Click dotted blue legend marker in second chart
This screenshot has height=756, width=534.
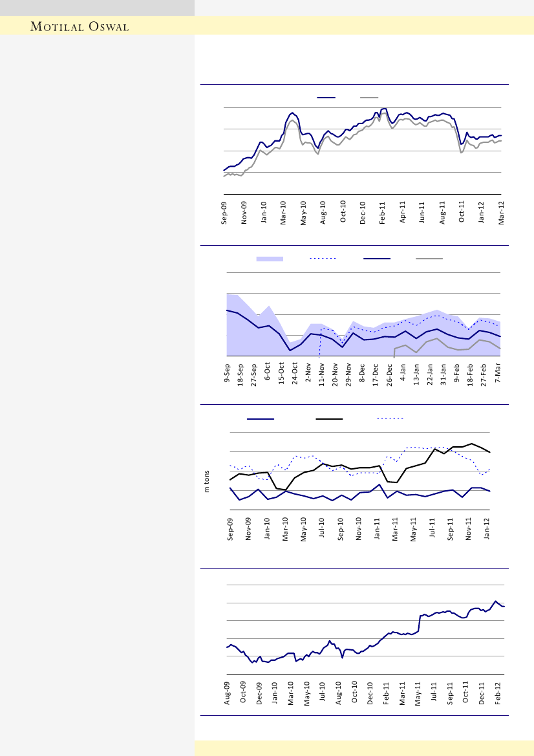pyautogui.click(x=323, y=259)
